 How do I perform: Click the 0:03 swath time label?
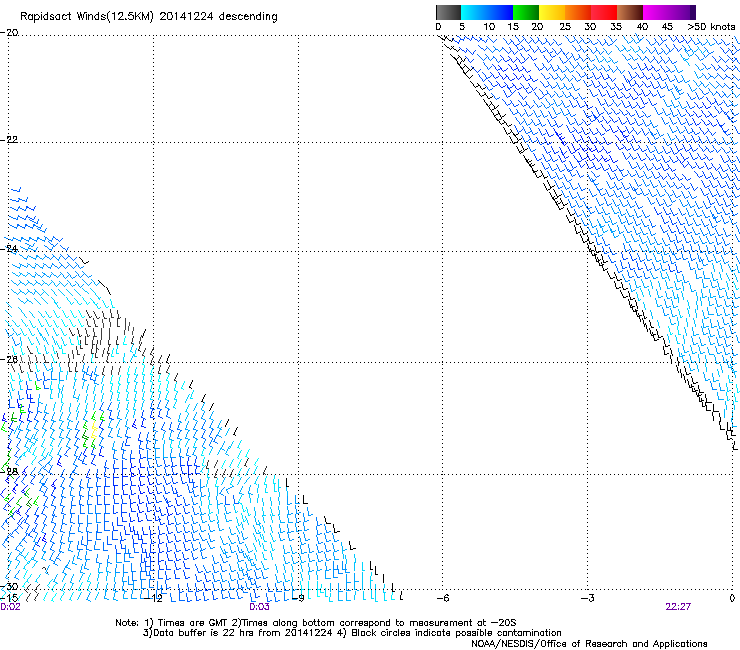[x=260, y=607]
